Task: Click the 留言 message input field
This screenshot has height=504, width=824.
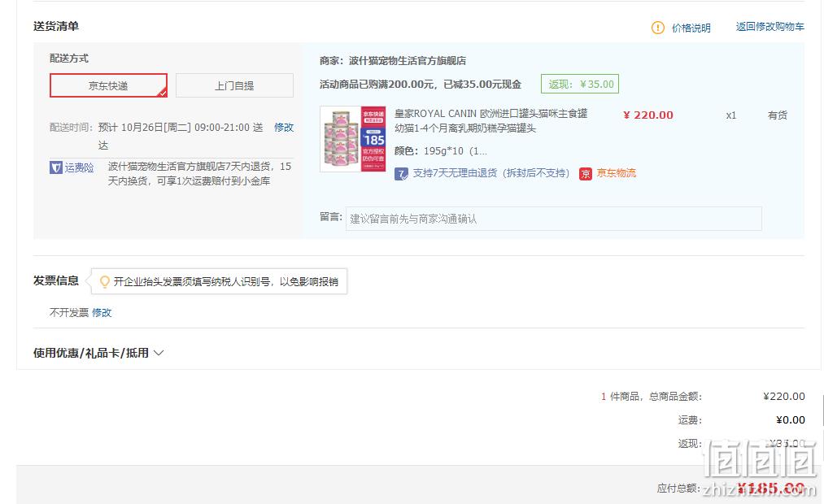Action: 553,219
